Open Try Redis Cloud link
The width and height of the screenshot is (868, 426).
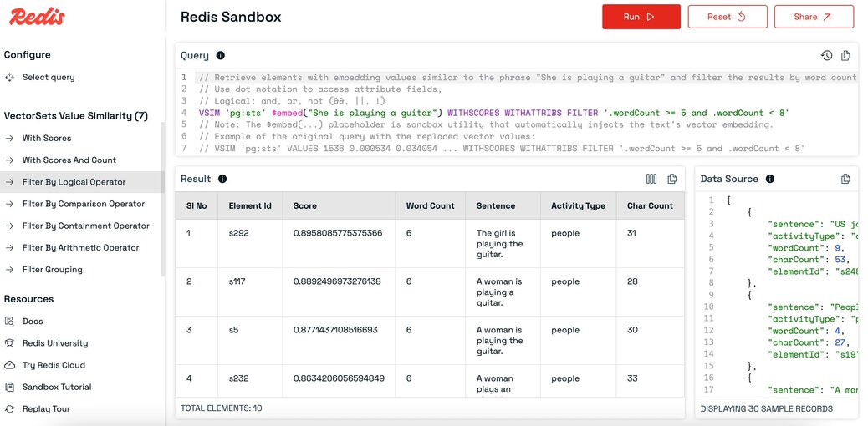54,365
